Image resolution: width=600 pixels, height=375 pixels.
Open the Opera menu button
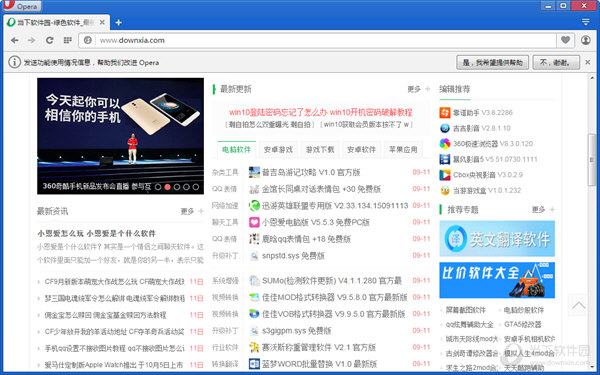pos(22,6)
